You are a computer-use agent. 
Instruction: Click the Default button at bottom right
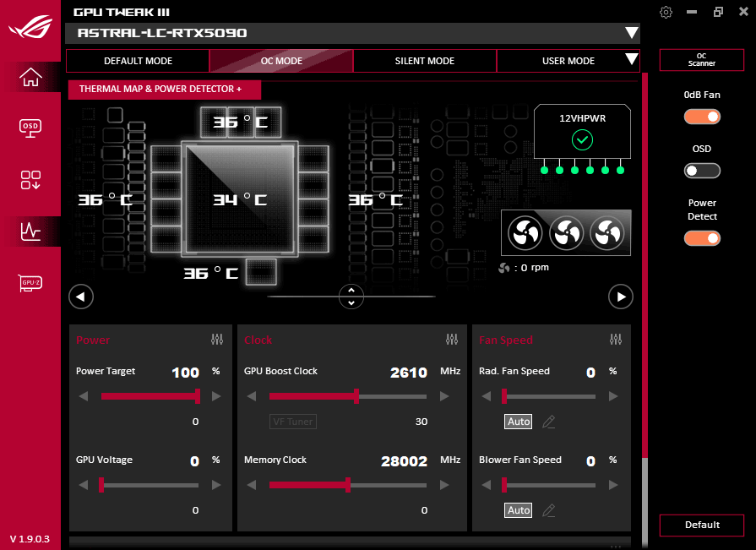[x=701, y=525]
